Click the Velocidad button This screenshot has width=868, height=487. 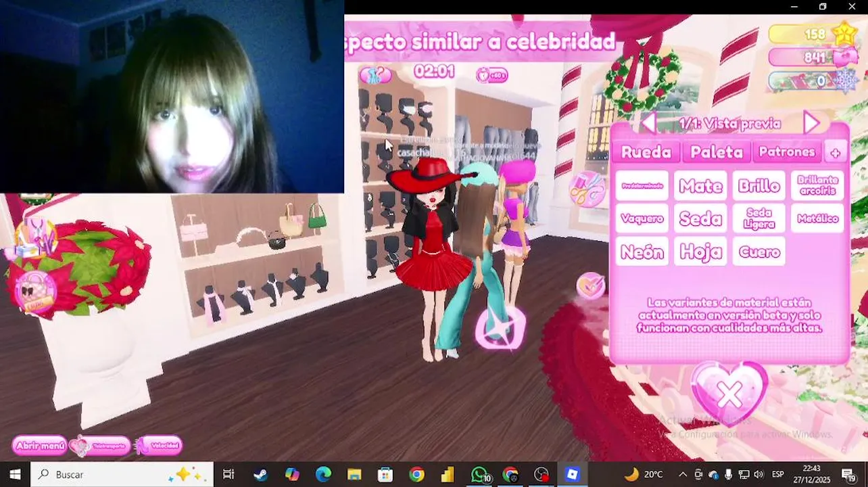pyautogui.click(x=158, y=445)
